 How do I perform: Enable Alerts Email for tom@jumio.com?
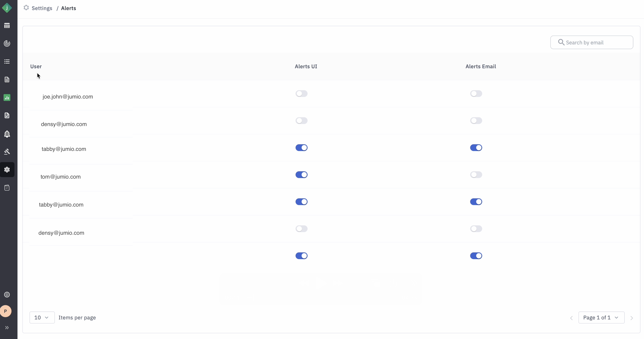476,175
